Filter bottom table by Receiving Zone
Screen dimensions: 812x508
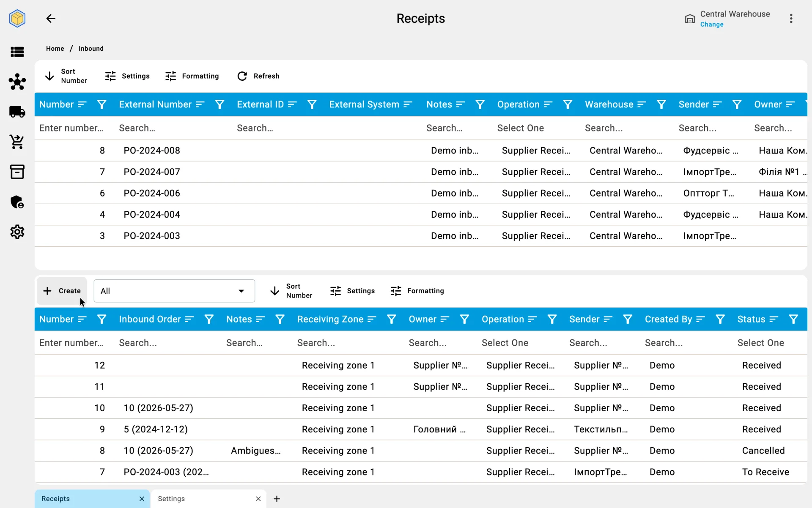pos(392,320)
